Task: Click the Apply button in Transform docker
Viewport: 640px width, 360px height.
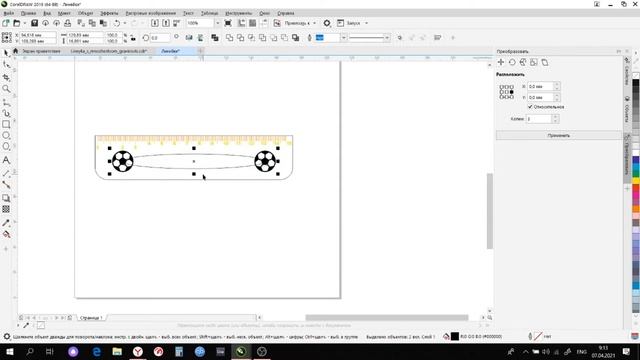Action: 559,136
